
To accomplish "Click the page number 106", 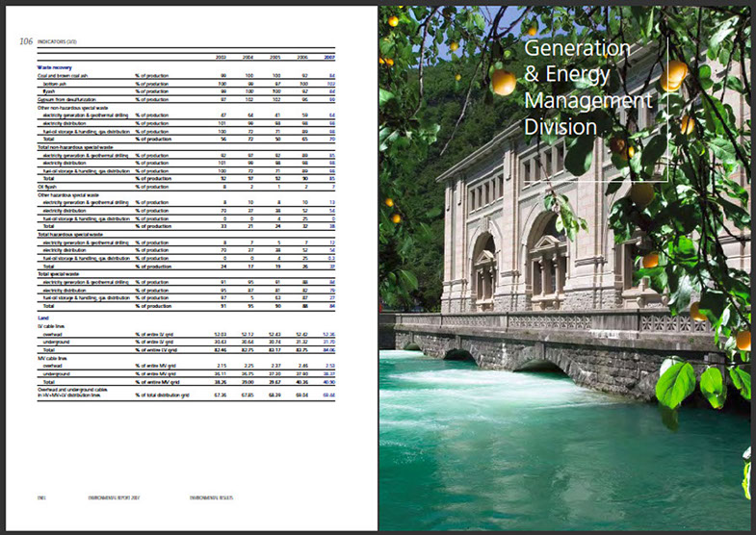I will (x=26, y=41).
